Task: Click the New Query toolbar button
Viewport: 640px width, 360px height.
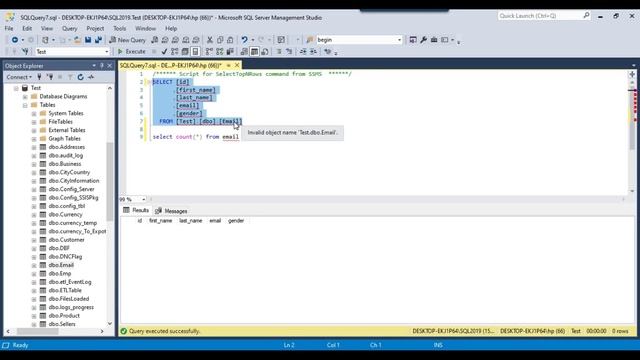Action: coord(127,40)
